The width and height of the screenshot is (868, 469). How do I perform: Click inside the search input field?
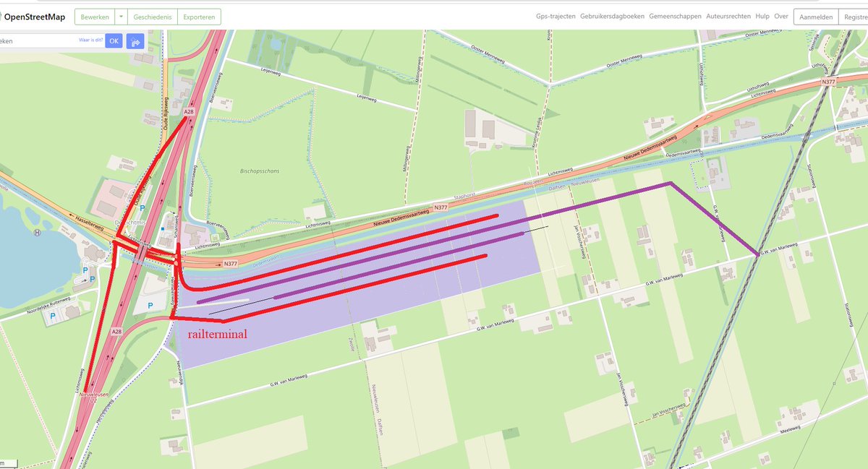43,40
